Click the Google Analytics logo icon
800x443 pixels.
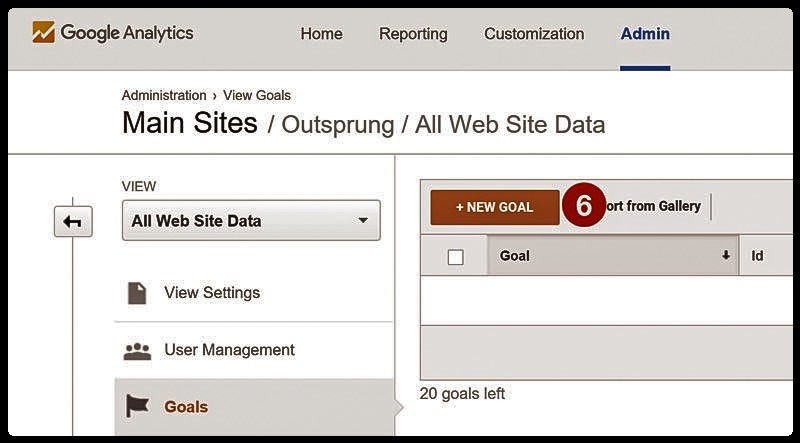click(x=43, y=33)
